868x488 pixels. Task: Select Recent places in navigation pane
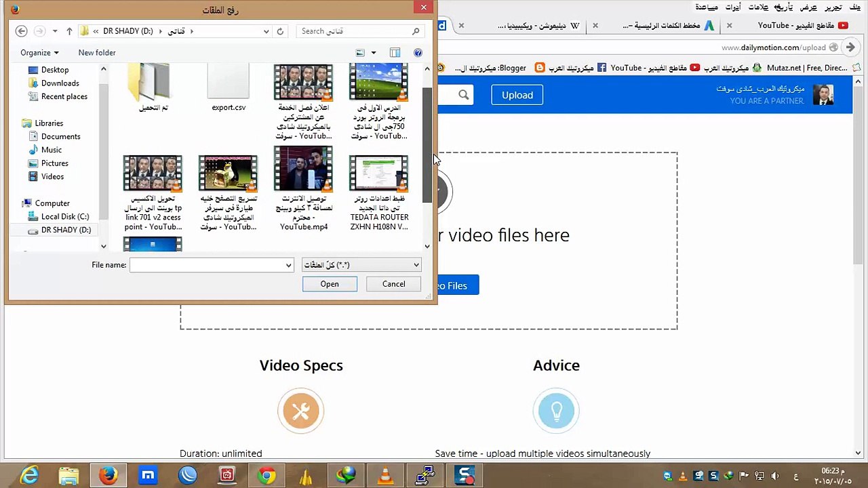[58, 97]
